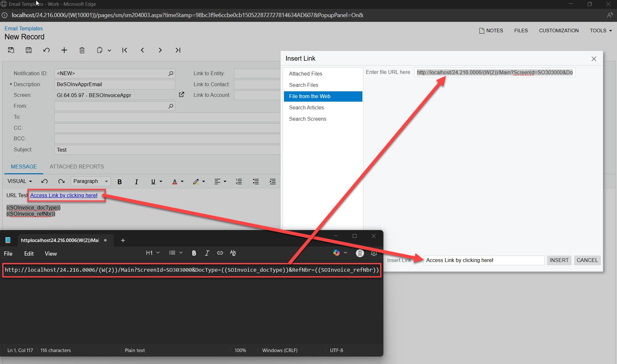Toggle italic in Notepad toolbar
The image size is (617, 364).
pyautogui.click(x=207, y=253)
